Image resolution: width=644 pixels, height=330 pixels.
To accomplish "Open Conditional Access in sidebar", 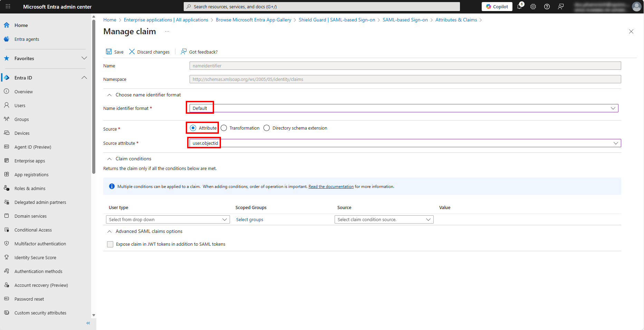I will pyautogui.click(x=33, y=230).
